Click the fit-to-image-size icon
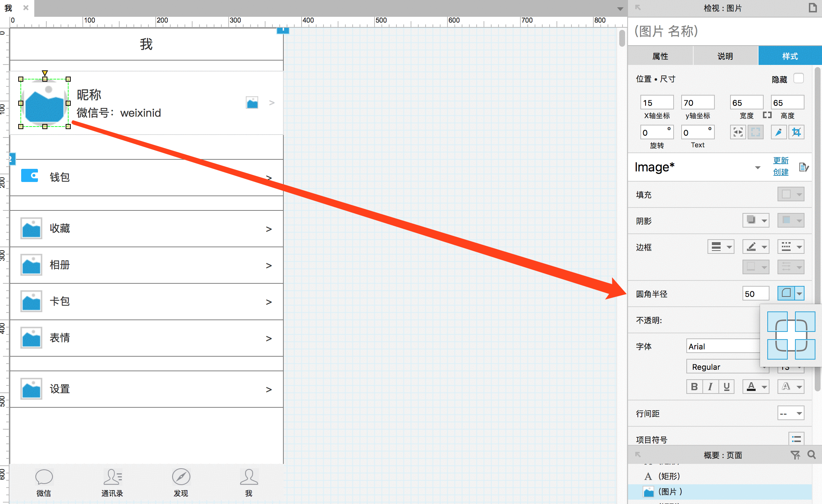 click(738, 132)
